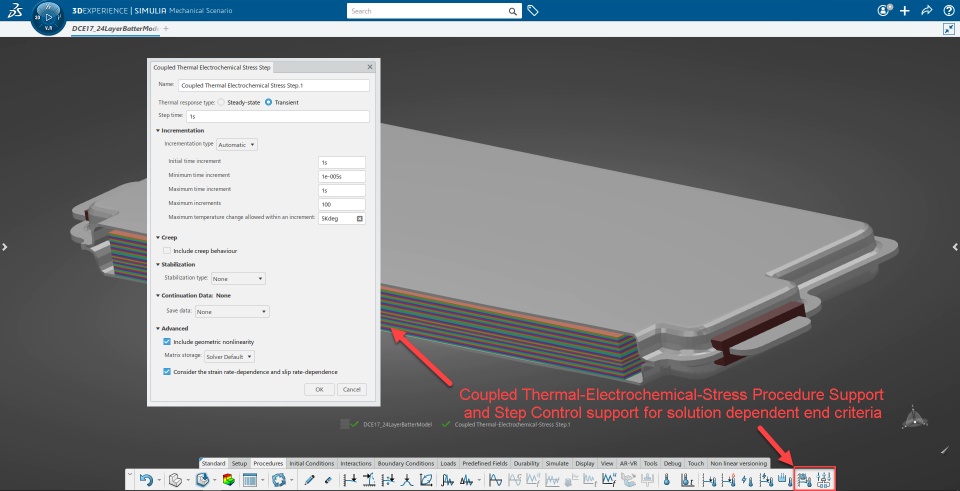
Task: Expand the left side panel arrow
Action: pyautogui.click(x=5, y=247)
